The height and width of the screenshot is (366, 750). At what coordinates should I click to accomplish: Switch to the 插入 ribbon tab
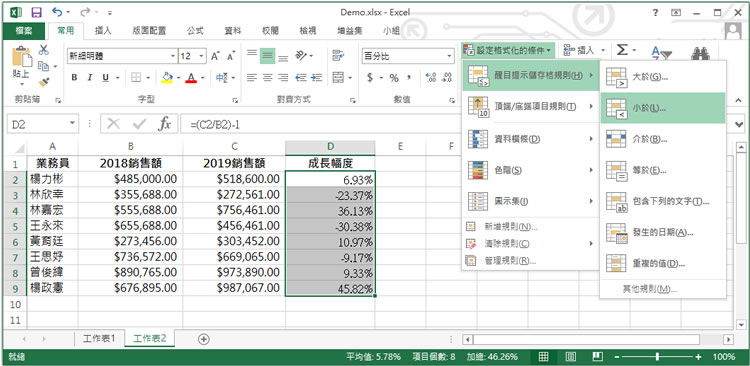pyautogui.click(x=103, y=31)
